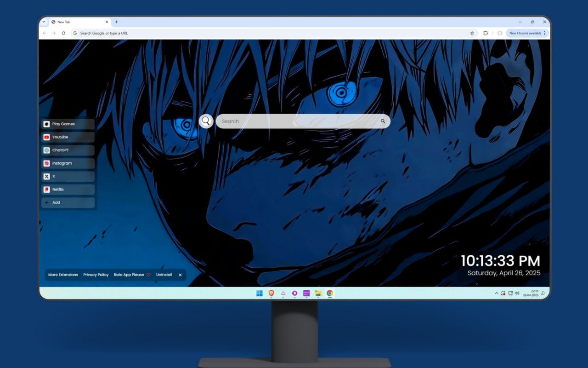Bookmark the page via the address bar star

pos(472,33)
